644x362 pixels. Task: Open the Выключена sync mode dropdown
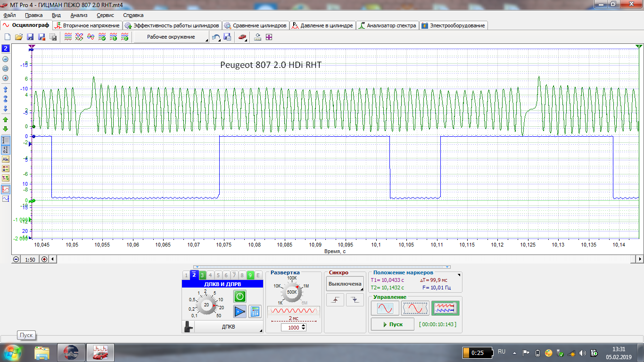[345, 284]
